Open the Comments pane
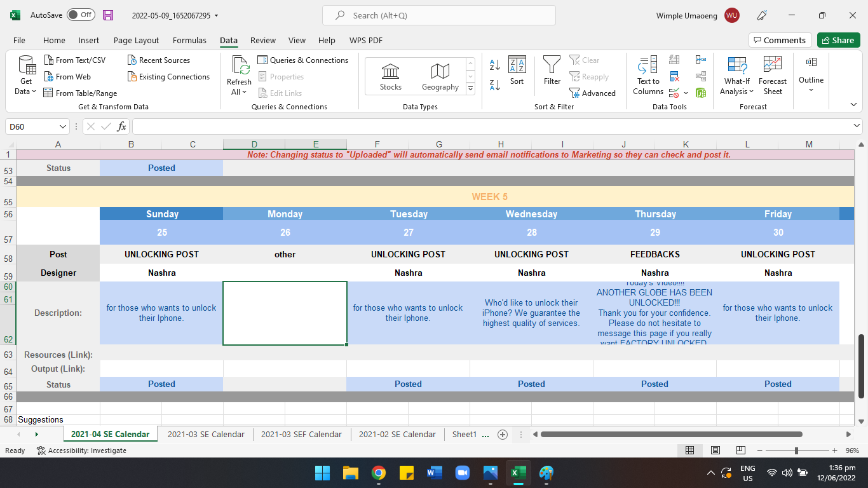868x488 pixels. pyautogui.click(x=780, y=40)
